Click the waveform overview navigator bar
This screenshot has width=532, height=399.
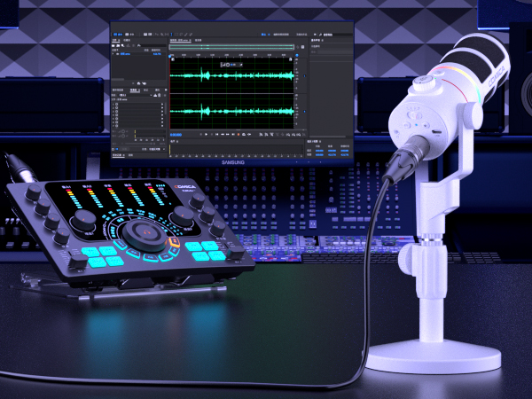(x=231, y=47)
